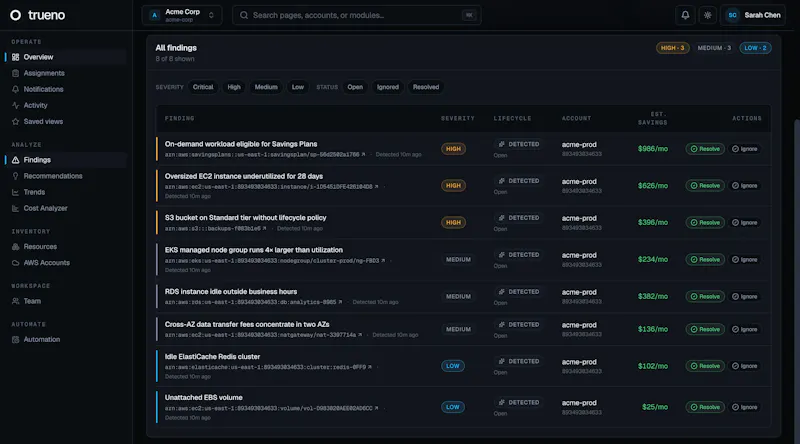Screen dimensions: 800x444
Task: Ignore the Oversized EC2 instance finding
Action: (x=745, y=186)
